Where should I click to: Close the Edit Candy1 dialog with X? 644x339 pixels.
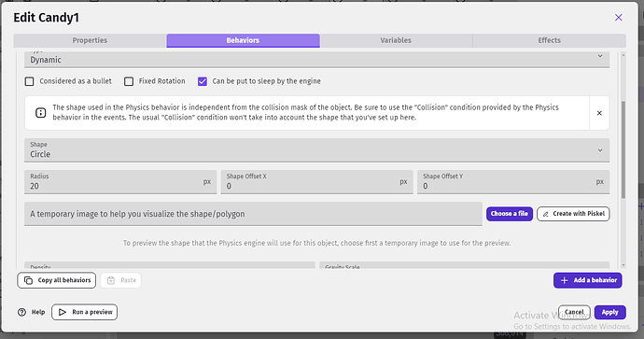tap(619, 17)
